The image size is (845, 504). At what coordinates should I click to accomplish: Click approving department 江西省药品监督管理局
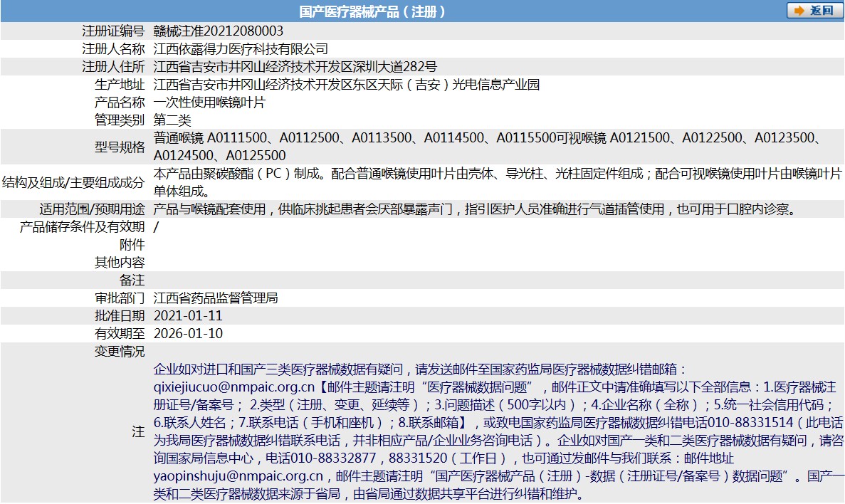[x=216, y=298]
